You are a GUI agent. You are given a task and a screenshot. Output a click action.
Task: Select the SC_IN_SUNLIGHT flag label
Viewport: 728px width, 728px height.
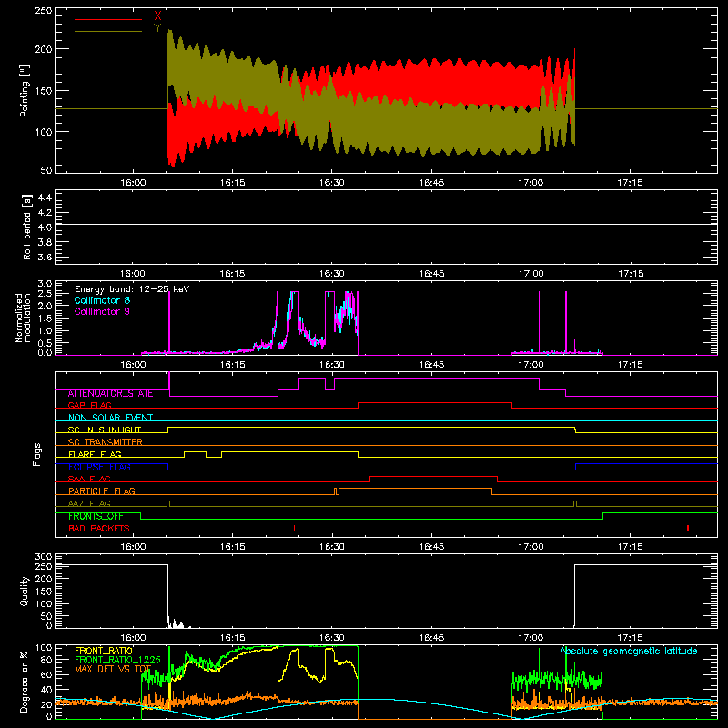[105, 430]
